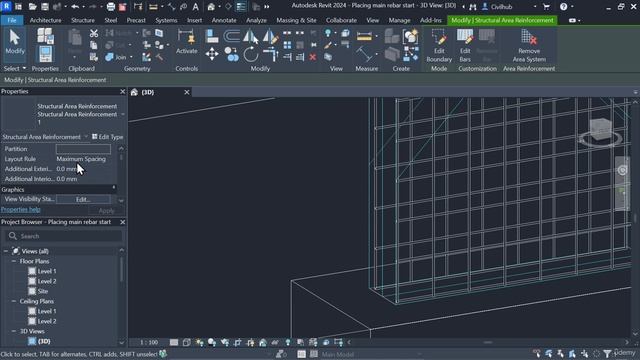Viewport: 640px width, 360px height.
Task: Open the Properties help link
Action: (x=21, y=209)
